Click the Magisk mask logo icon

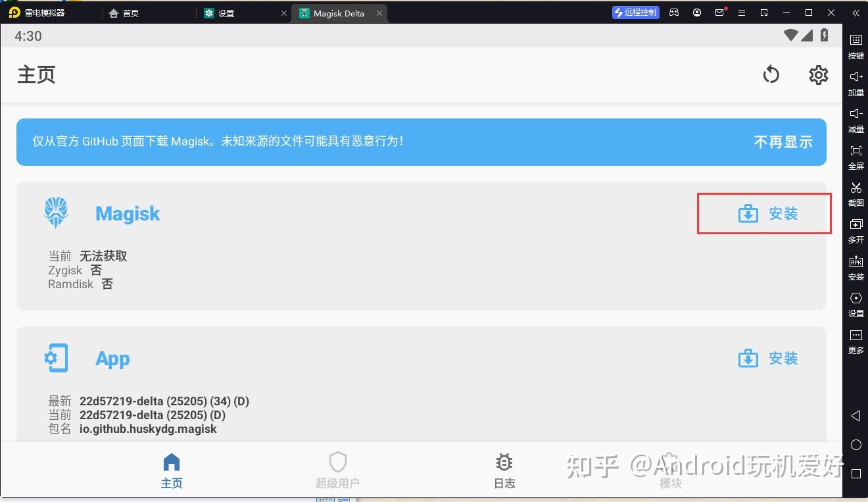click(56, 213)
